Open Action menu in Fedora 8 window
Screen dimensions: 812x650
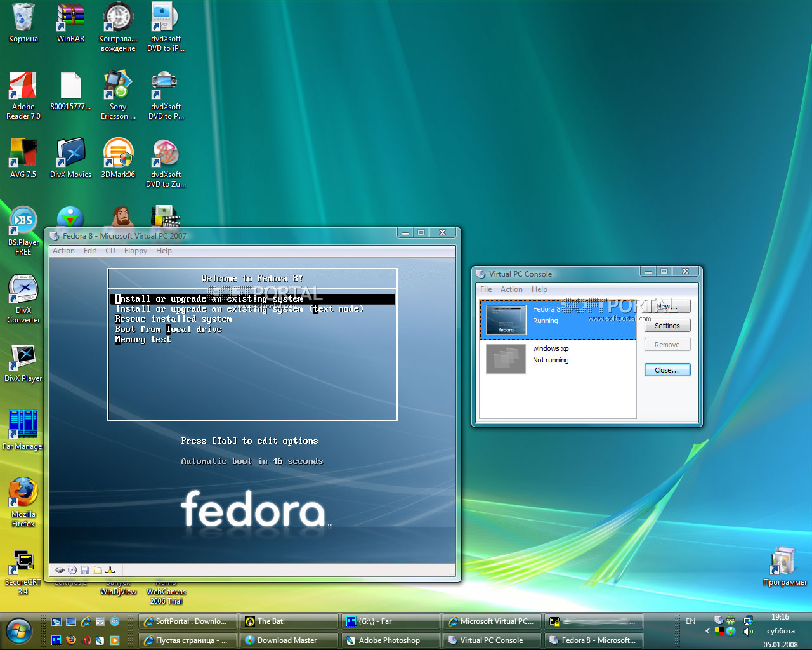[x=63, y=251]
